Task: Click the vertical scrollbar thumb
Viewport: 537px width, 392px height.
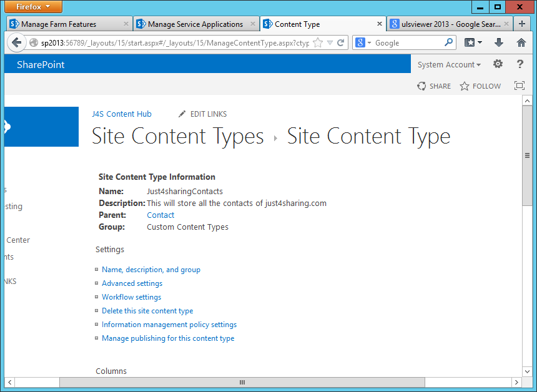Action: coord(527,156)
